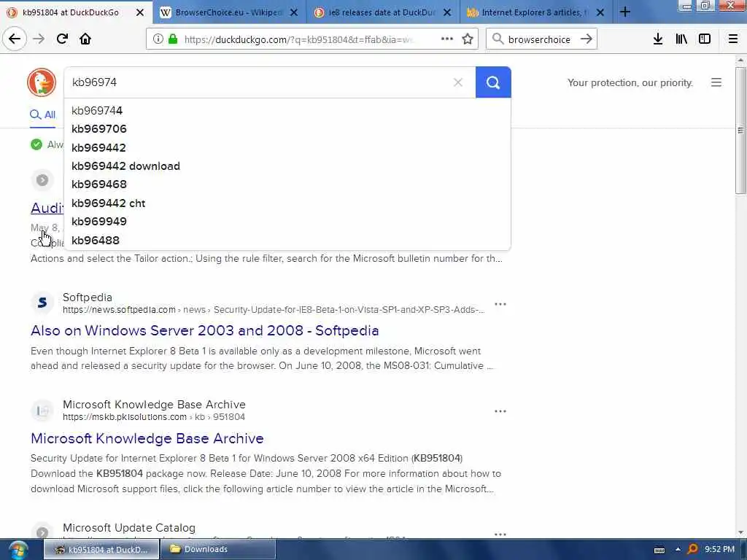Open more options for Softpedia result
The width and height of the screenshot is (747, 560).
coord(500,304)
